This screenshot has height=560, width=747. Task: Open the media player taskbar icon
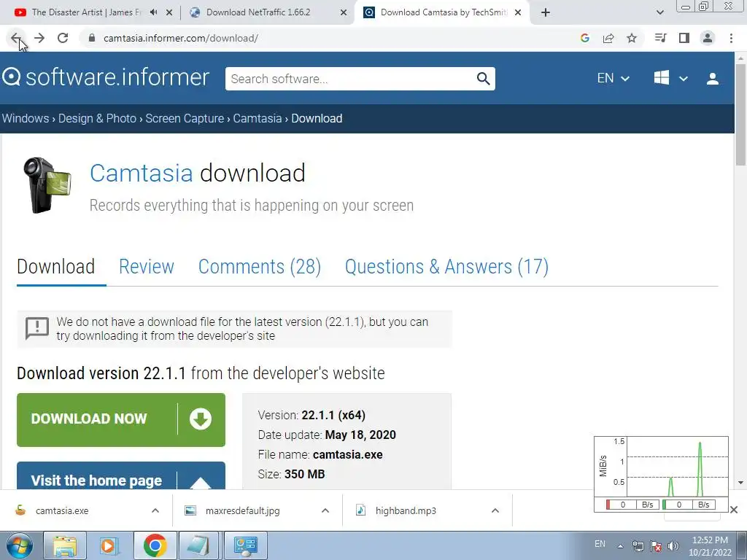pyautogui.click(x=109, y=545)
